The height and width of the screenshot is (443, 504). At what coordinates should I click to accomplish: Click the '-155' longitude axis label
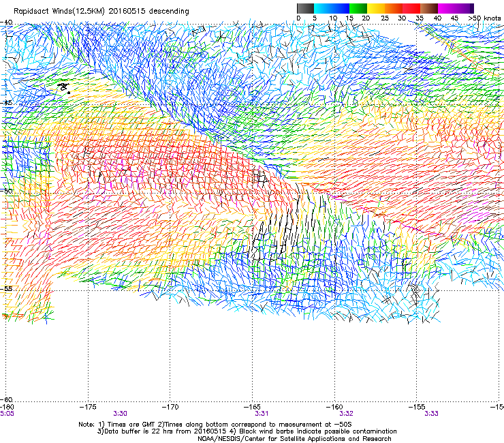417,408
